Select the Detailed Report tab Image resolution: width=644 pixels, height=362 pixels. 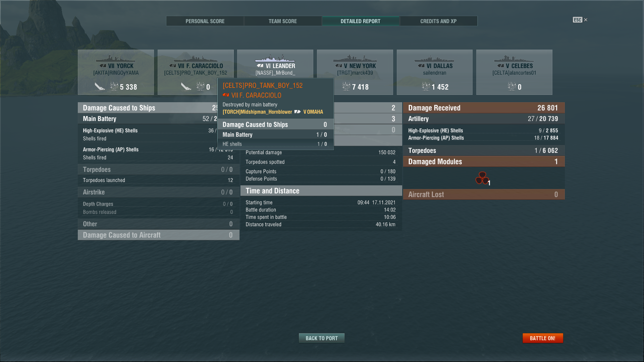tap(360, 21)
